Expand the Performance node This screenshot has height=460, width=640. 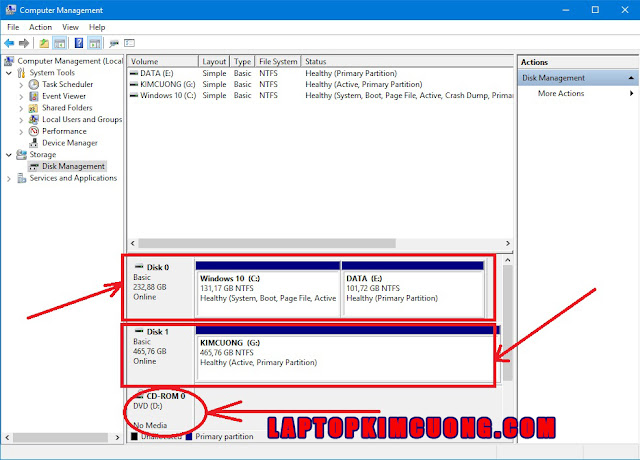pyautogui.click(x=21, y=131)
